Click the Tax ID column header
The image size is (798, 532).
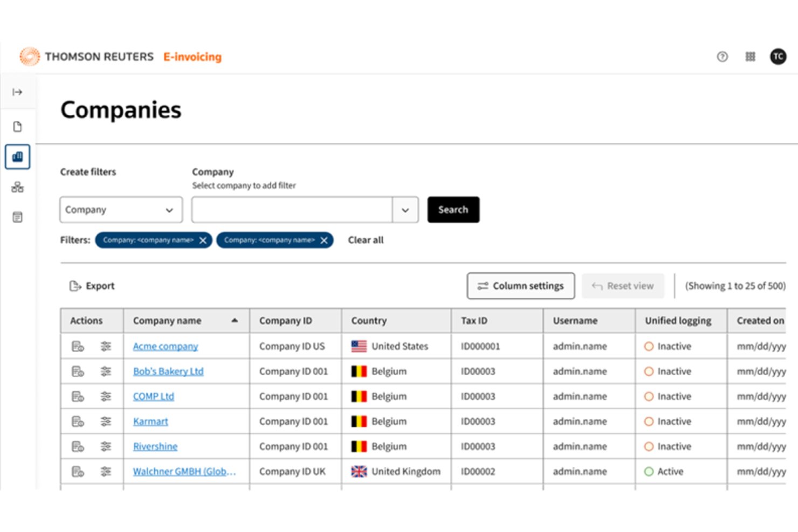497,321
